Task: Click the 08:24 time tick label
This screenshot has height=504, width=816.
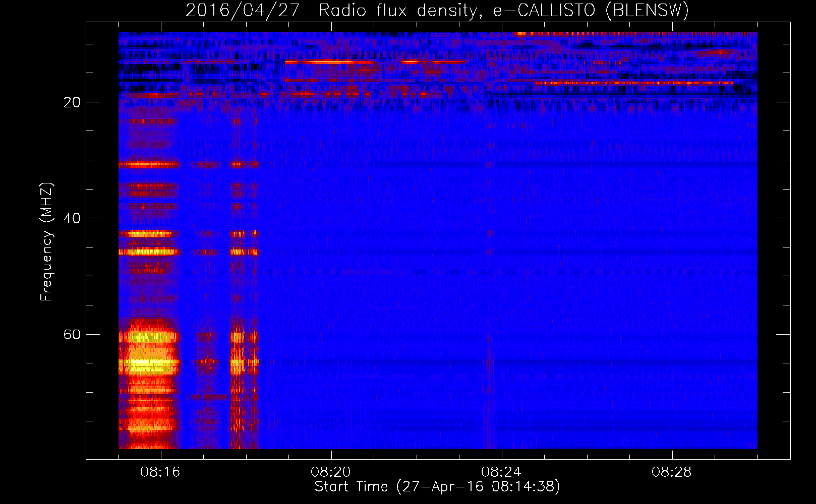Action: click(501, 472)
